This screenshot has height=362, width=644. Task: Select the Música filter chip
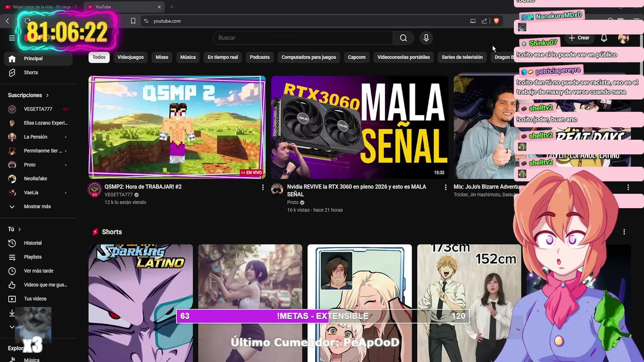pyautogui.click(x=188, y=57)
